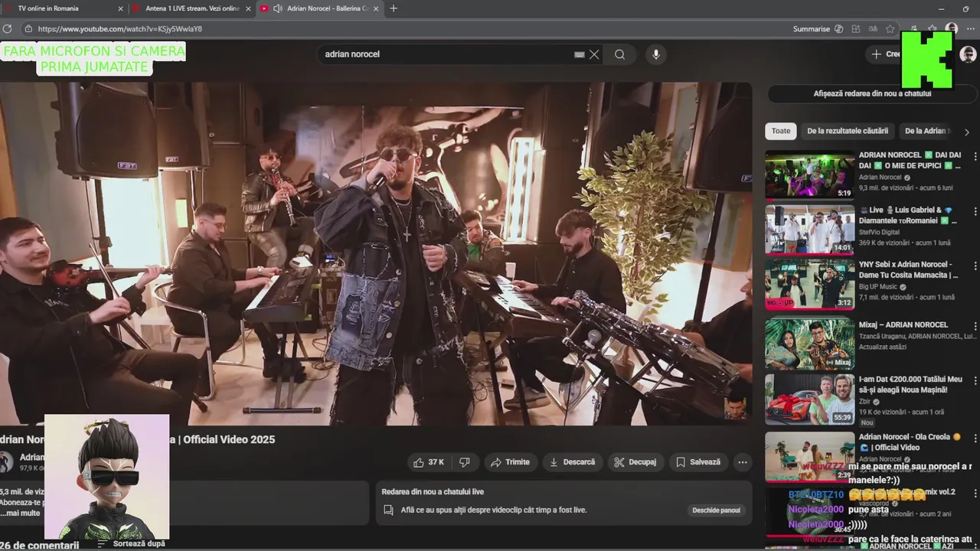
Task: Select the 'De la Adrian N...' filter chip
Action: (926, 131)
